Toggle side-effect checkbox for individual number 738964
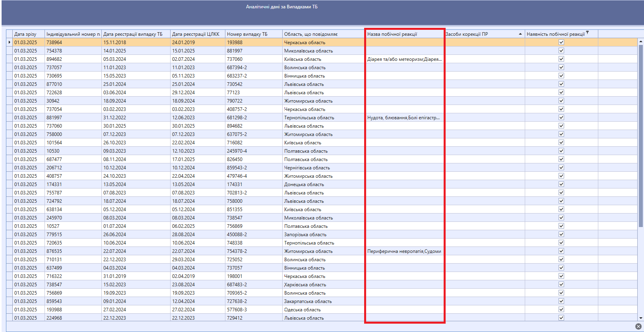 point(561,42)
